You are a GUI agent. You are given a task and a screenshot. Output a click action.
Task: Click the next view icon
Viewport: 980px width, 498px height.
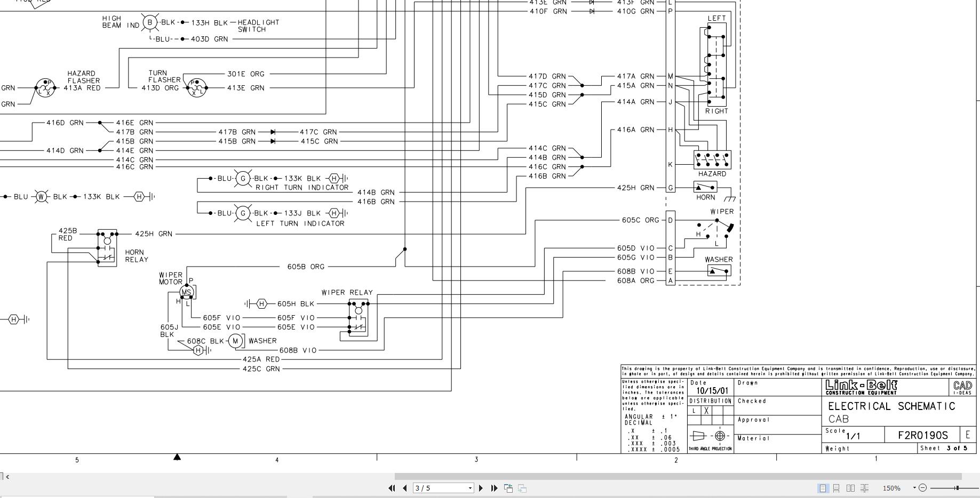[x=522, y=488]
